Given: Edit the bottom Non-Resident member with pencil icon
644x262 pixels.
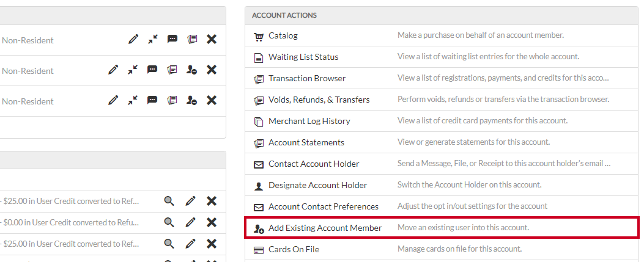Looking at the screenshot, I should [113, 100].
